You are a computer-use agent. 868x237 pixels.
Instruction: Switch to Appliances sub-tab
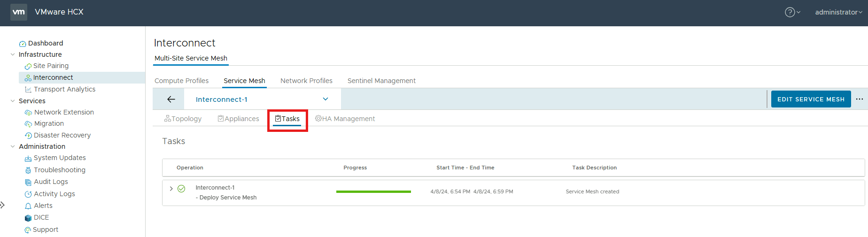[238, 119]
